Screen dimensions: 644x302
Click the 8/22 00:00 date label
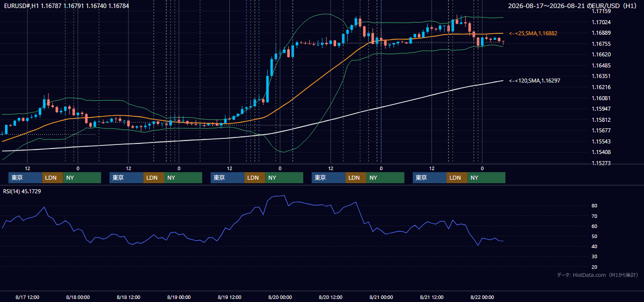pyautogui.click(x=482, y=297)
